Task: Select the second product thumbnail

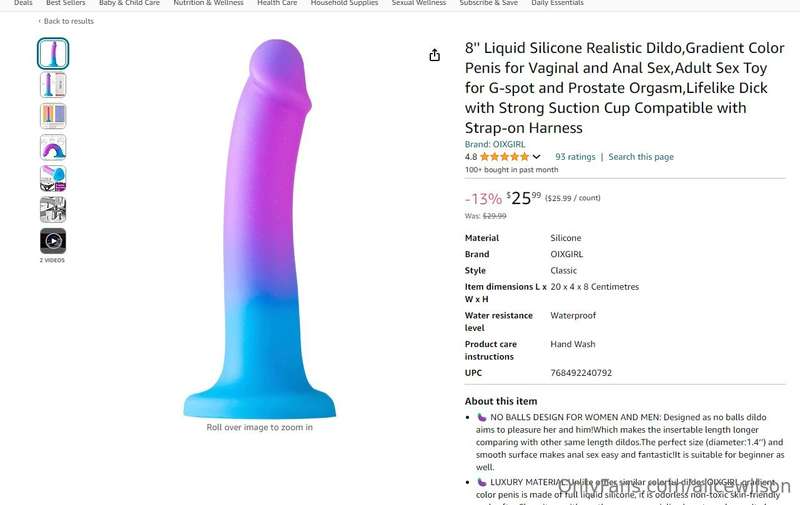Action: pos(53,85)
